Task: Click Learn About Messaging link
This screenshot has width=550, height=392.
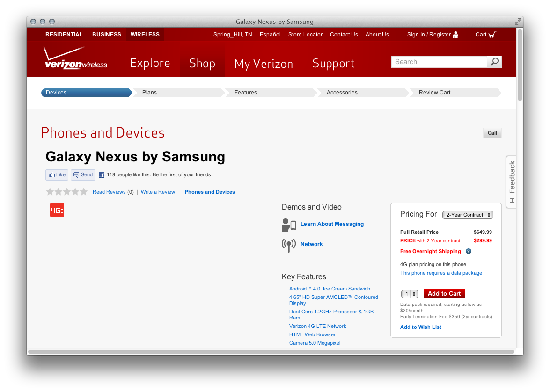Action: pos(332,224)
